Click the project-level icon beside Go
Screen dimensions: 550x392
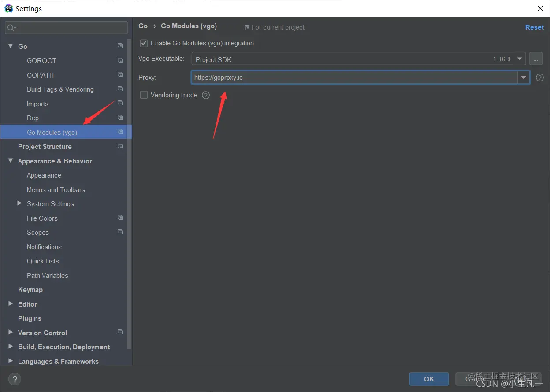pos(120,46)
